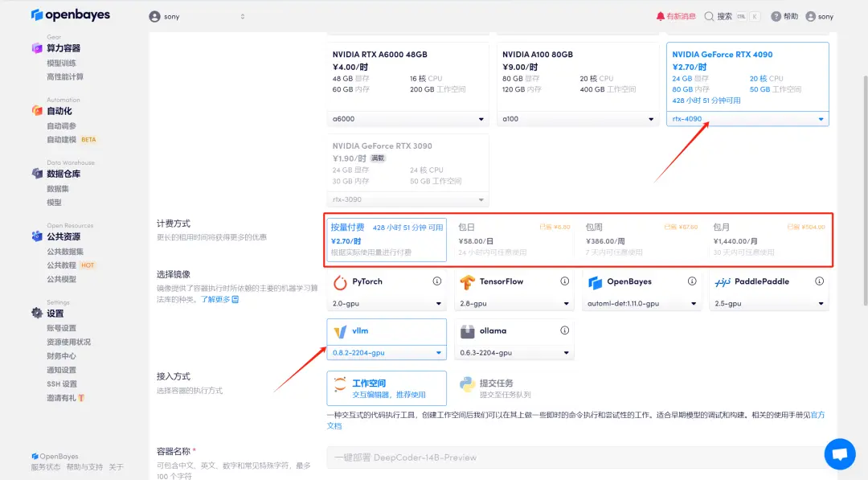Choose 按量付费 billing option
Image resolution: width=868 pixels, height=480 pixels.
[387, 240]
